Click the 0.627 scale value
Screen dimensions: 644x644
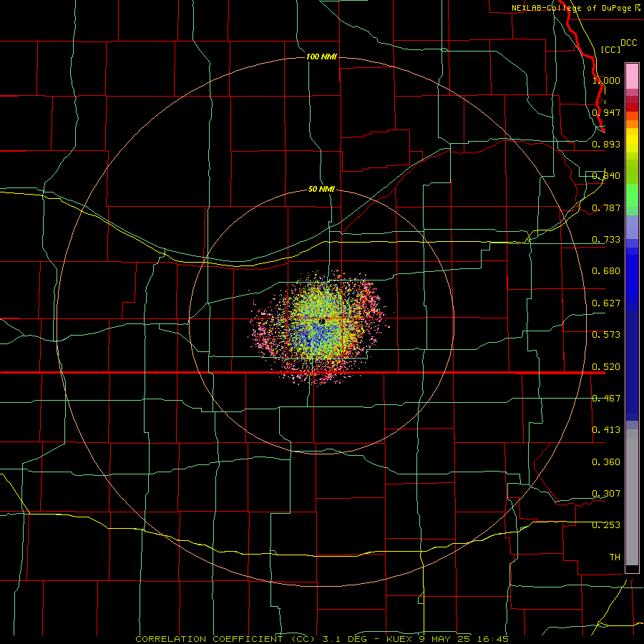click(x=606, y=303)
